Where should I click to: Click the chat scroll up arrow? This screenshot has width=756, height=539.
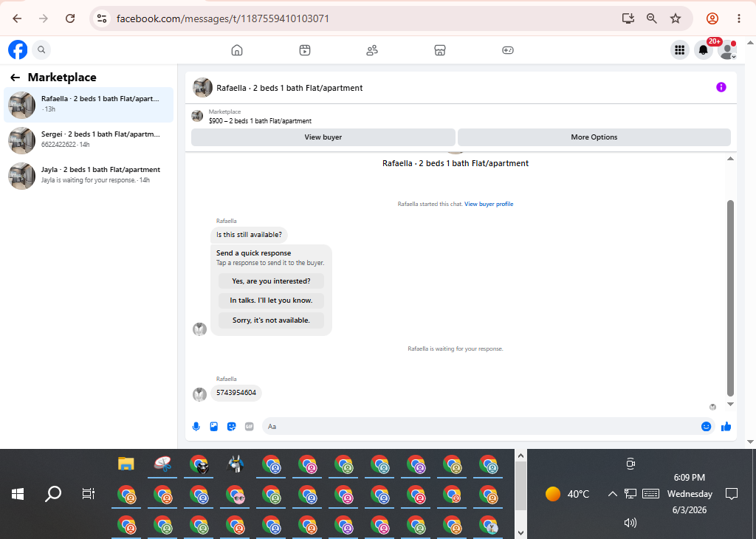point(730,159)
